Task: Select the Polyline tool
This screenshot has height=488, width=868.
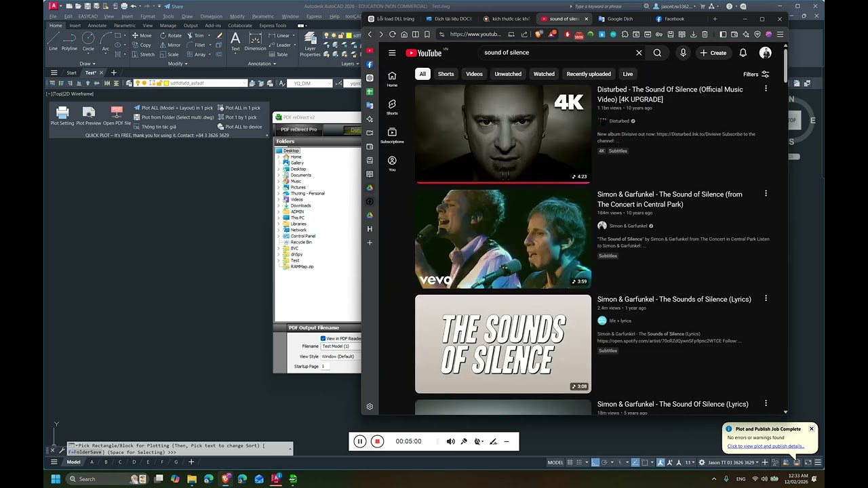Action: tap(69, 41)
